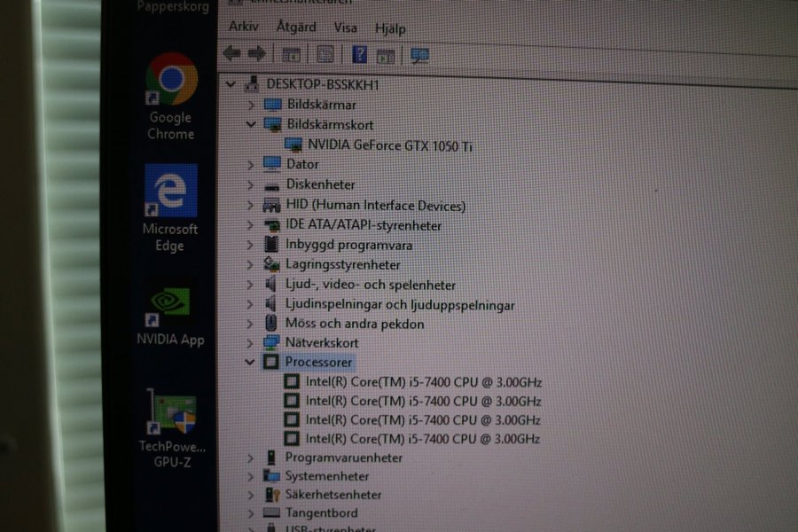Click the blue Help toolbar icon
This screenshot has width=798, height=532.
[x=359, y=55]
